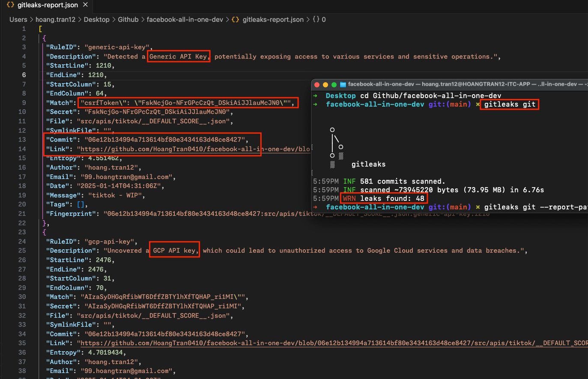Screen dimensions: 588x379
Task: Click the AIzaSy Secret value on line 31
Action: pos(163,306)
